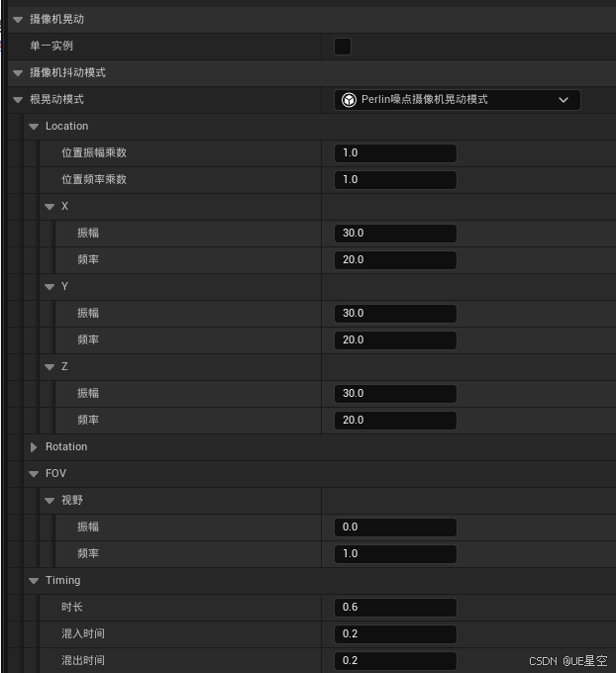Viewport: 616px width, 673px height.
Task: Collapse the 摄像机晃动 section
Action: click(18, 20)
